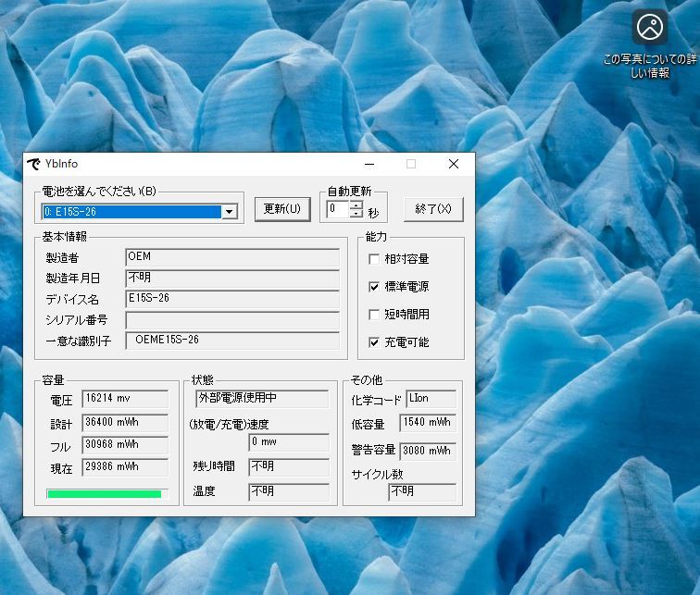This screenshot has width=700, height=595.
Task: Decrease auto-update seconds with down arrow
Action: (356, 213)
